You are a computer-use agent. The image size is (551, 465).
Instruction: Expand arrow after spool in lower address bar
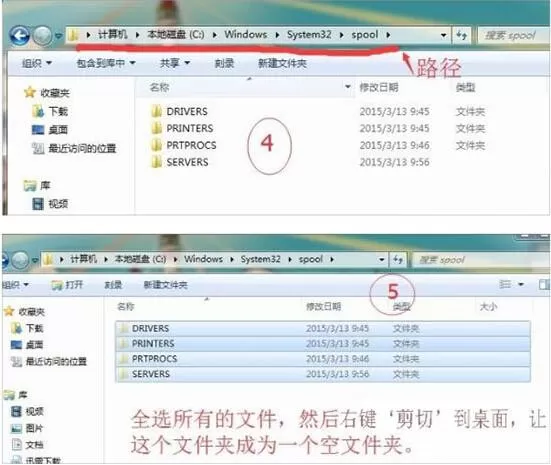pos(332,259)
